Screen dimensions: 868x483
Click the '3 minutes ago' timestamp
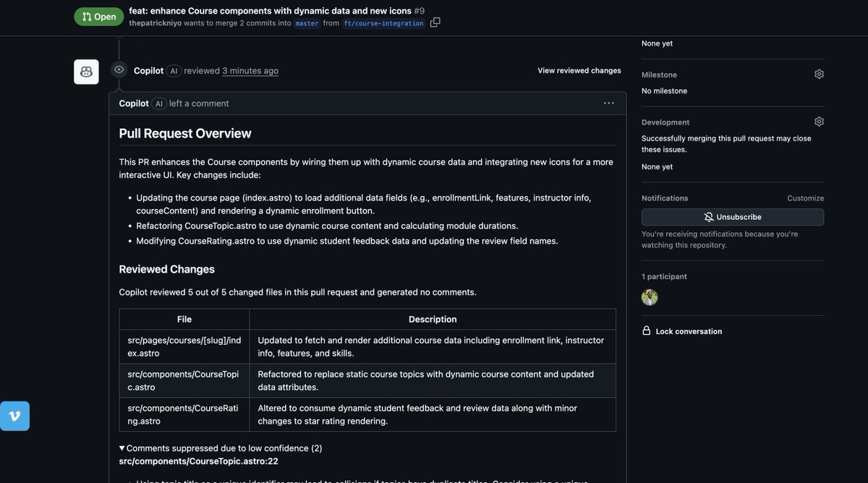pos(250,71)
